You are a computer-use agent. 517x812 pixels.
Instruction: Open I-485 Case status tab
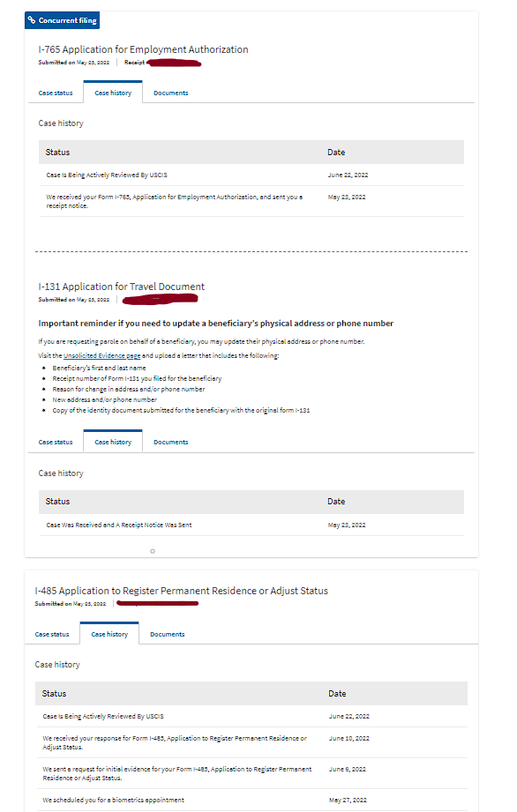point(52,634)
